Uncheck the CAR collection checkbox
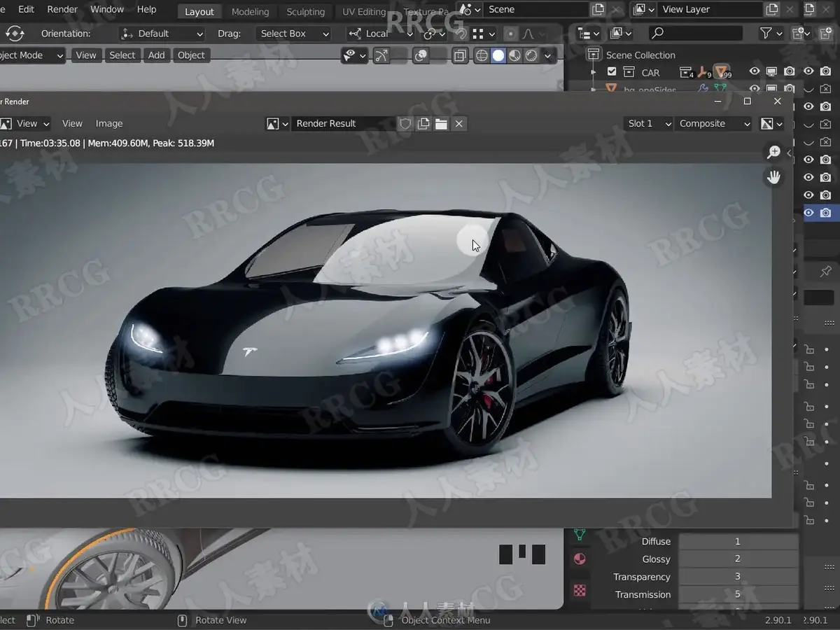 point(612,72)
